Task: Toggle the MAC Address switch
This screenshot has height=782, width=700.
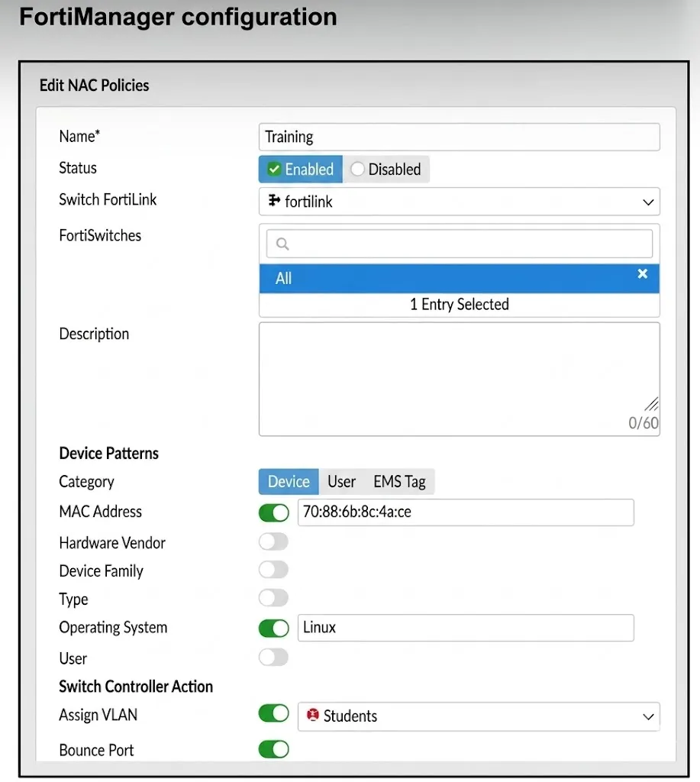Action: [x=274, y=512]
